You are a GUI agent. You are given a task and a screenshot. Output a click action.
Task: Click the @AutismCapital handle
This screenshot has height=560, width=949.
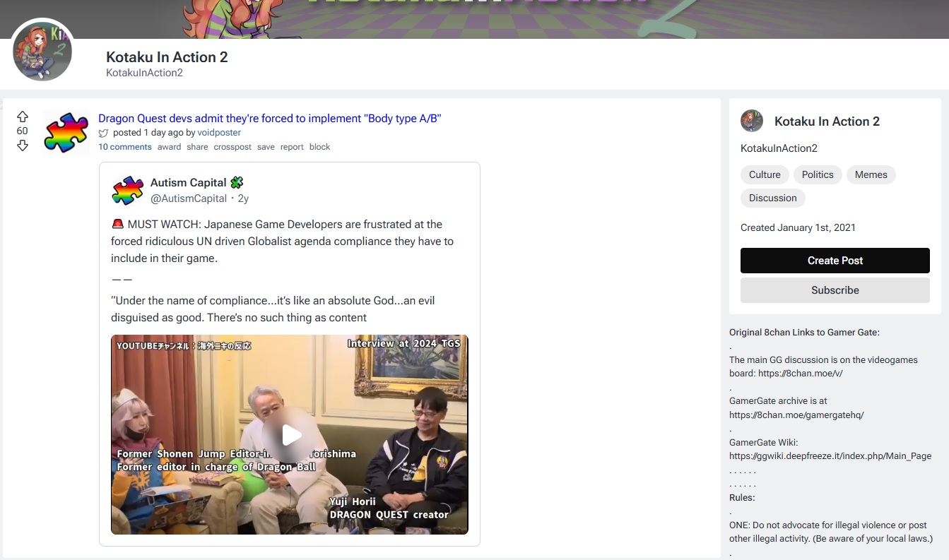click(189, 198)
